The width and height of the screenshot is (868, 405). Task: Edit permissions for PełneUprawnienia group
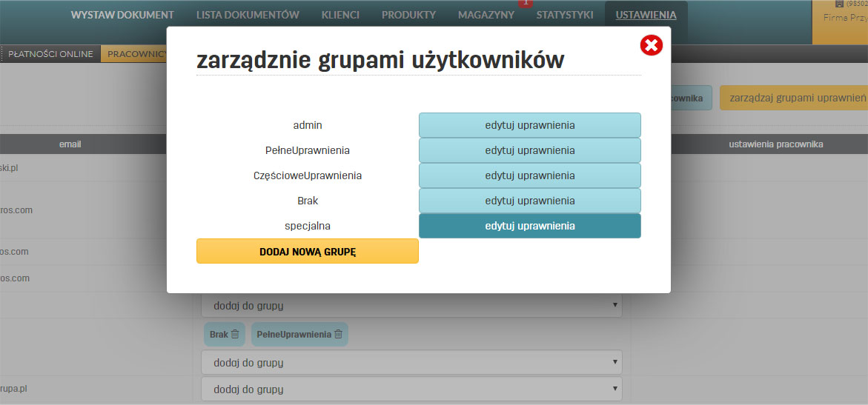530,150
